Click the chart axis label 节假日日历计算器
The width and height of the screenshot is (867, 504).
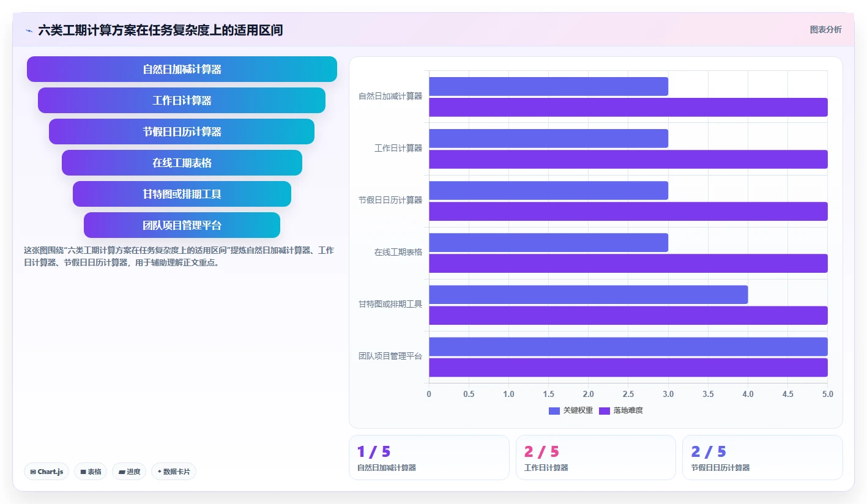(x=390, y=200)
